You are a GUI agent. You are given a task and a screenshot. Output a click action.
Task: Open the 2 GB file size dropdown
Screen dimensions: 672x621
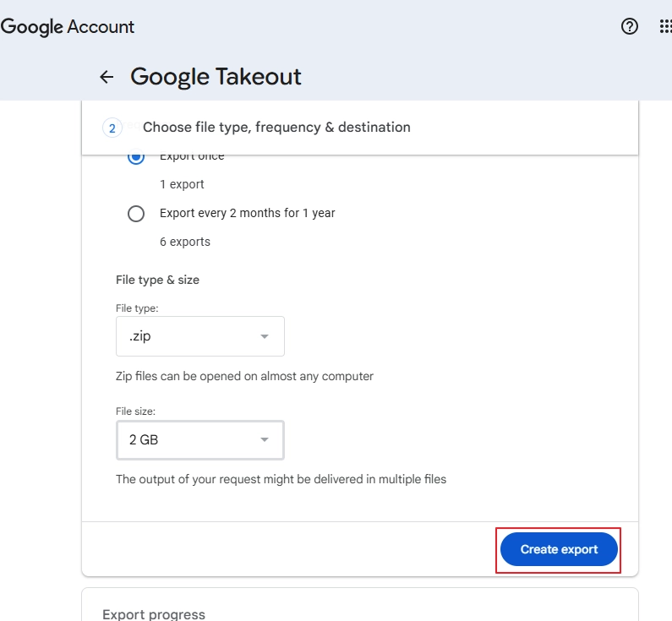click(x=200, y=440)
